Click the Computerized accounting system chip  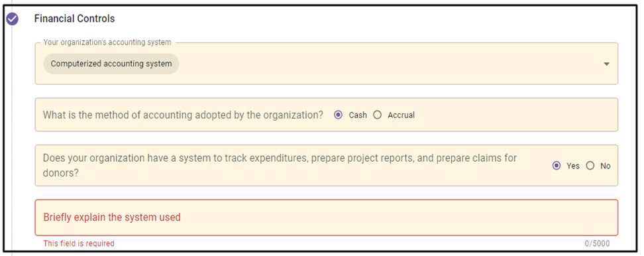[x=111, y=64]
